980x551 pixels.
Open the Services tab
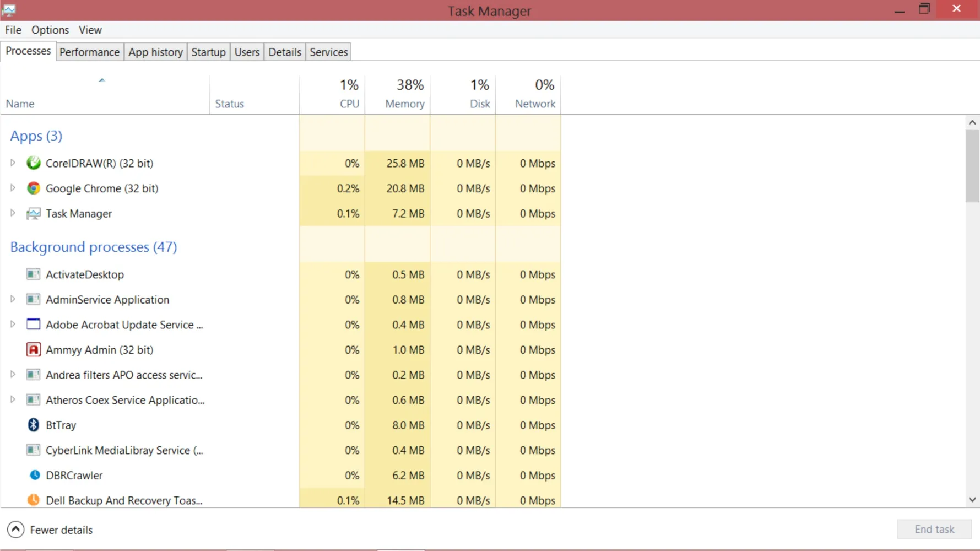pos(329,52)
